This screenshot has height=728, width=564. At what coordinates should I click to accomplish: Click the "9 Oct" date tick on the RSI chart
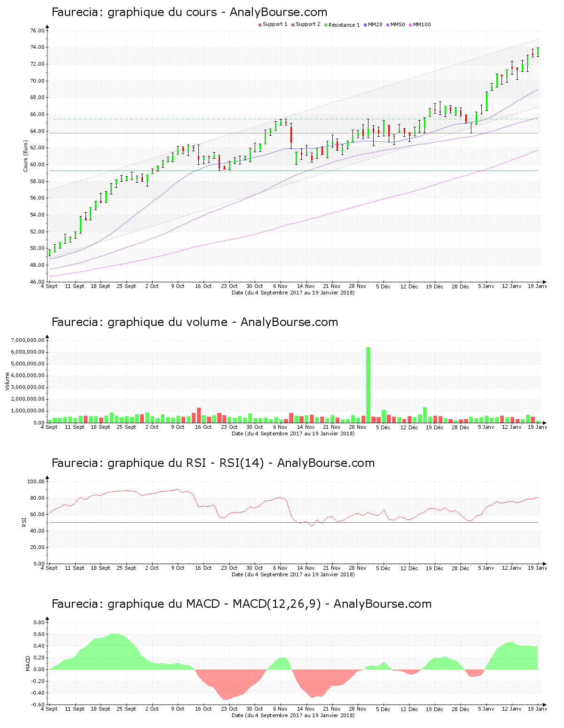[x=178, y=568]
